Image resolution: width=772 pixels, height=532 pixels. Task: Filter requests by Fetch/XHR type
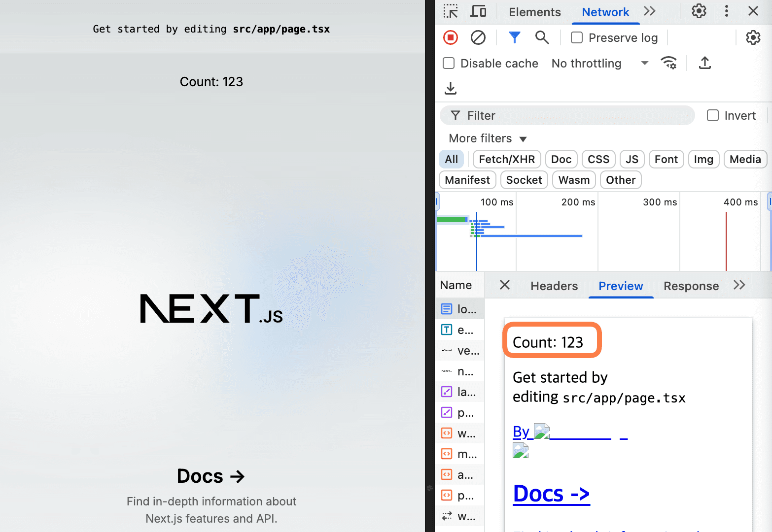click(x=506, y=160)
